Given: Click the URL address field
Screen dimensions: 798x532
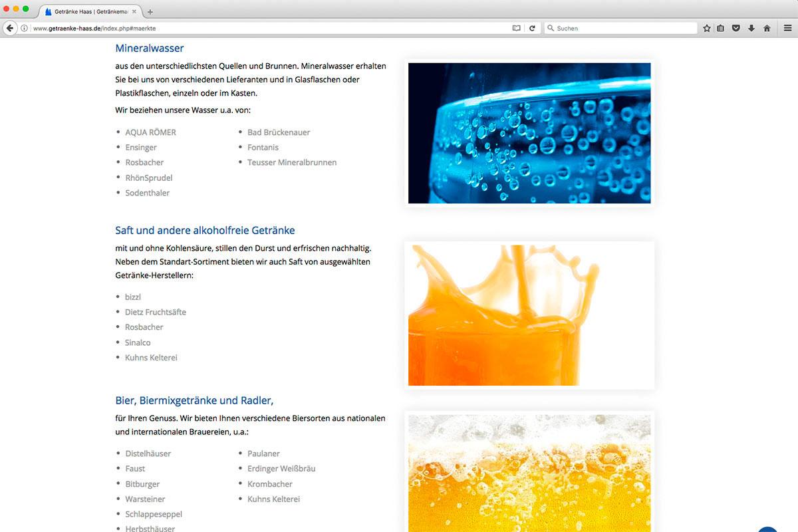Looking at the screenshot, I should 266,28.
